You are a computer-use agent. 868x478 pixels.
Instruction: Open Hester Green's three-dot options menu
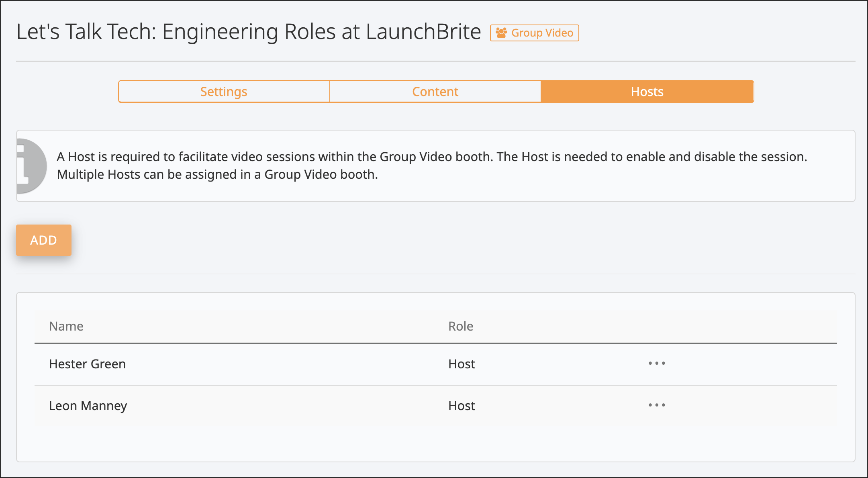click(657, 364)
